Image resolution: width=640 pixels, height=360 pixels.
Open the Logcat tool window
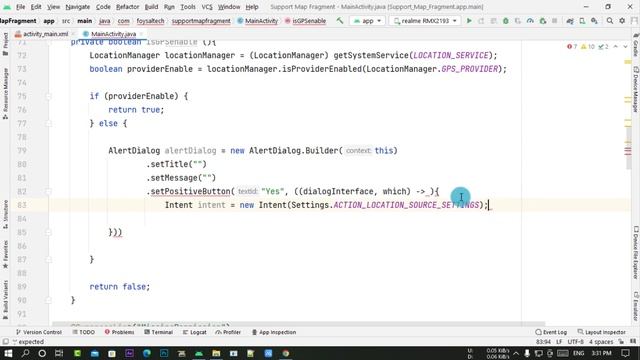point(195,332)
